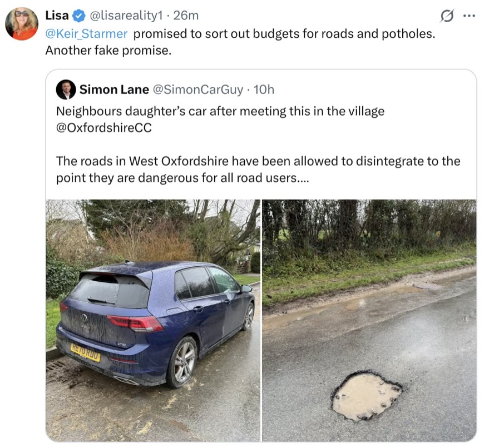Viewport: 484px width, 448px height.
Task: Open the pothole road photo
Action: point(369,320)
